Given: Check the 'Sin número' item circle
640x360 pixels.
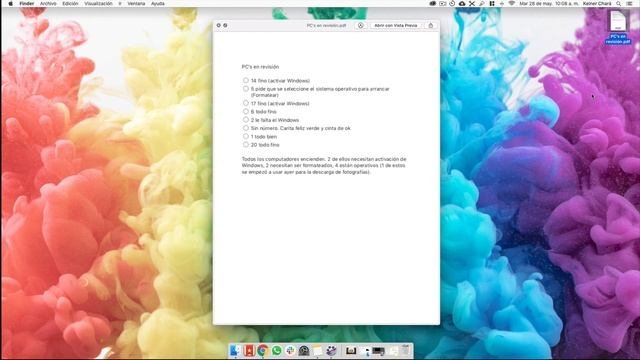Looking at the screenshot, I should tap(246, 128).
